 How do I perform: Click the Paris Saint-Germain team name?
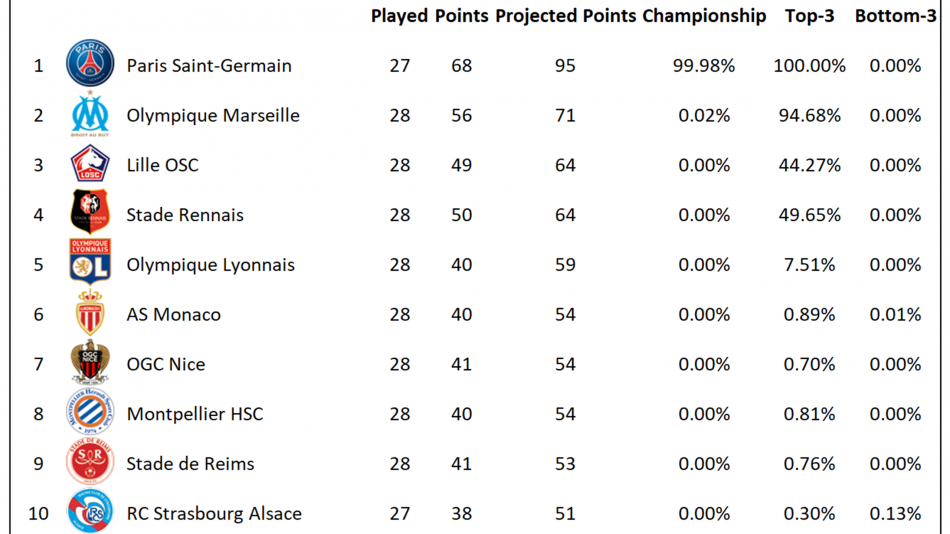[209, 65]
